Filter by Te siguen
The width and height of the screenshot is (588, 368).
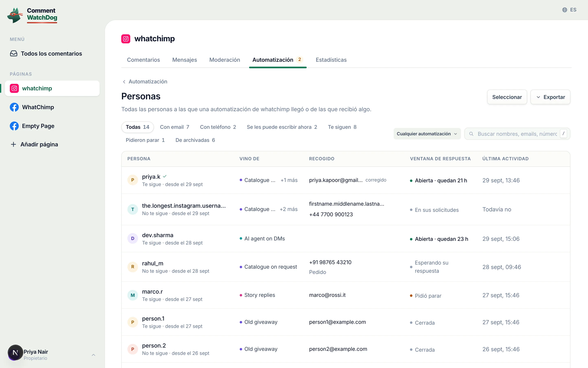click(342, 127)
